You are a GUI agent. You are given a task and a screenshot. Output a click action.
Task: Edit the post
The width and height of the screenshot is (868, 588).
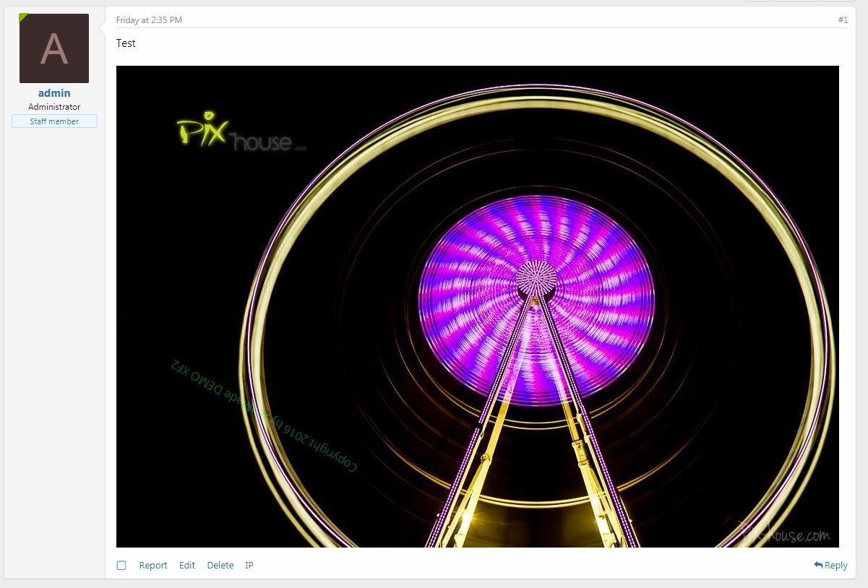(x=187, y=566)
